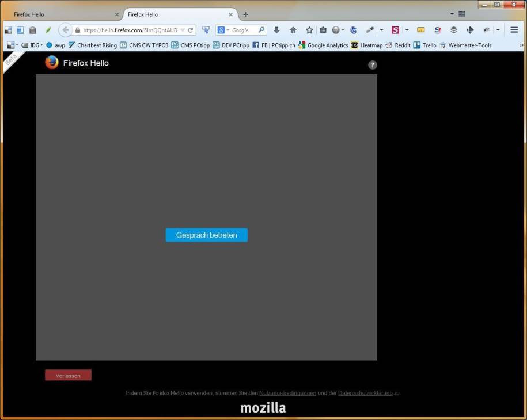Open the Reddit bookmark
Screen dimensions: 527x420
(x=399, y=45)
